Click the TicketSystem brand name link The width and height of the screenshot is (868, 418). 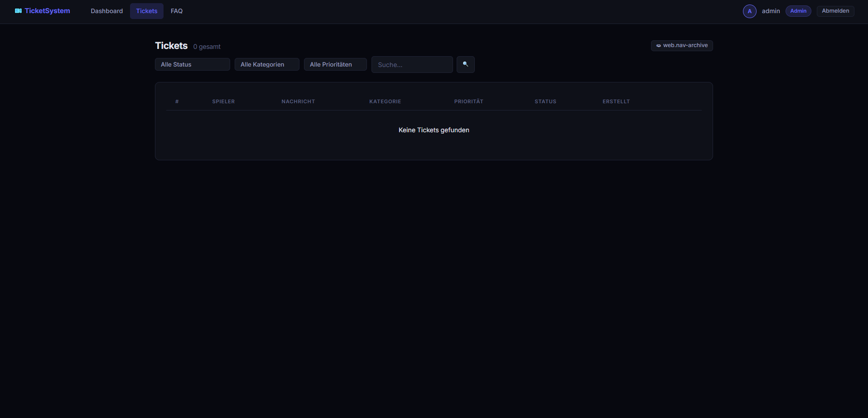47,11
